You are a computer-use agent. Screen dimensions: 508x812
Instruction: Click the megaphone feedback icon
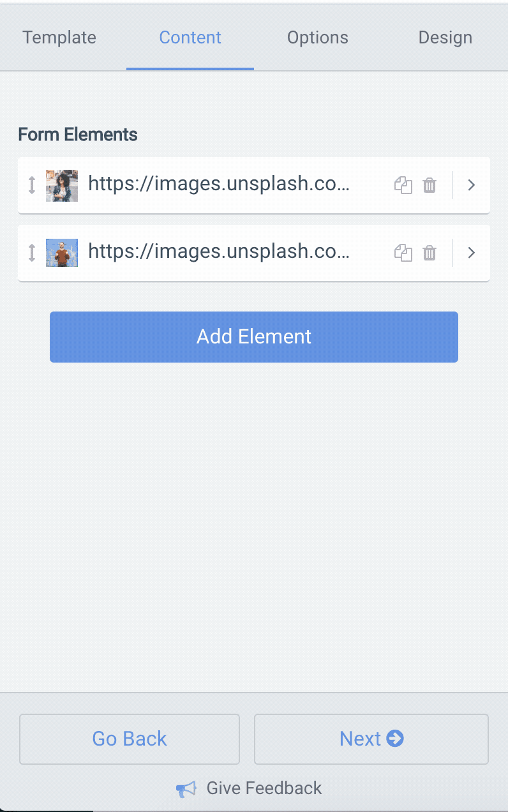coord(186,789)
